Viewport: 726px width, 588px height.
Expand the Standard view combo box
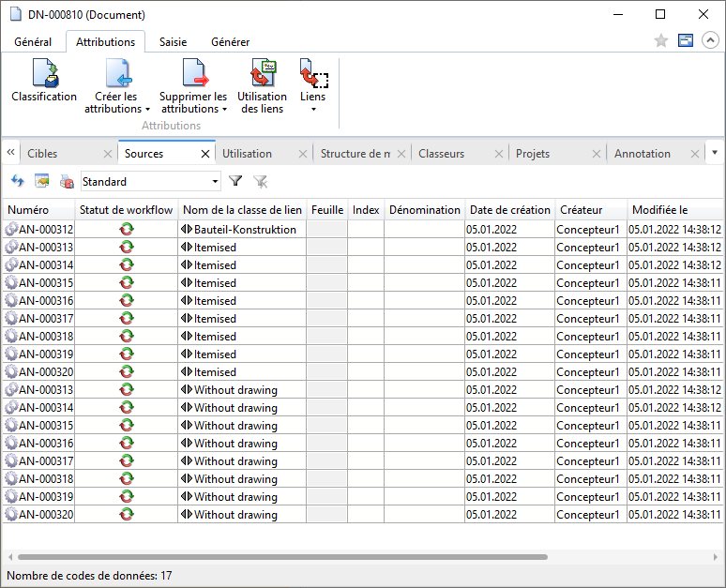point(216,182)
